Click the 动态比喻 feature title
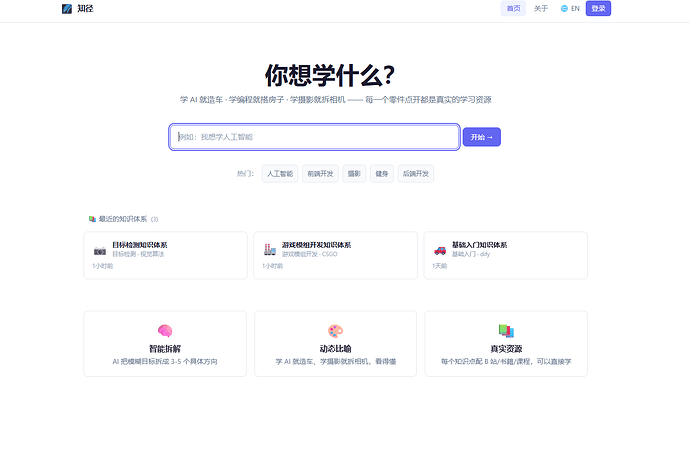Screen dimensions: 690x476 pyautogui.click(x=335, y=349)
